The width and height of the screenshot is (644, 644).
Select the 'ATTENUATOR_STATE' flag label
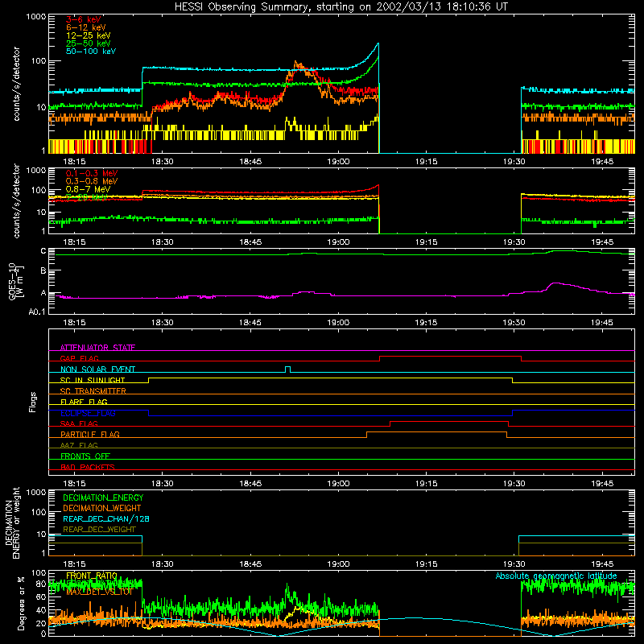click(x=97, y=348)
